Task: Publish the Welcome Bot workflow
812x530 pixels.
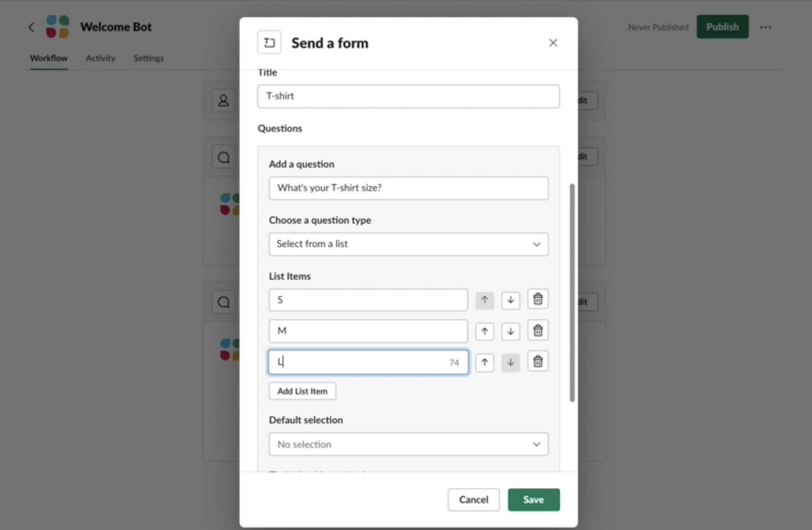Action: [x=722, y=27]
